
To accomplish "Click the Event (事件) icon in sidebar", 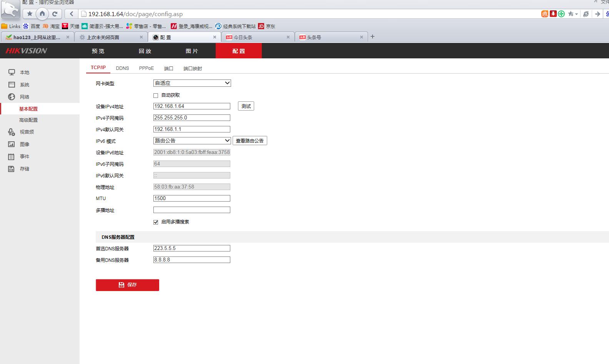I will coord(12,157).
